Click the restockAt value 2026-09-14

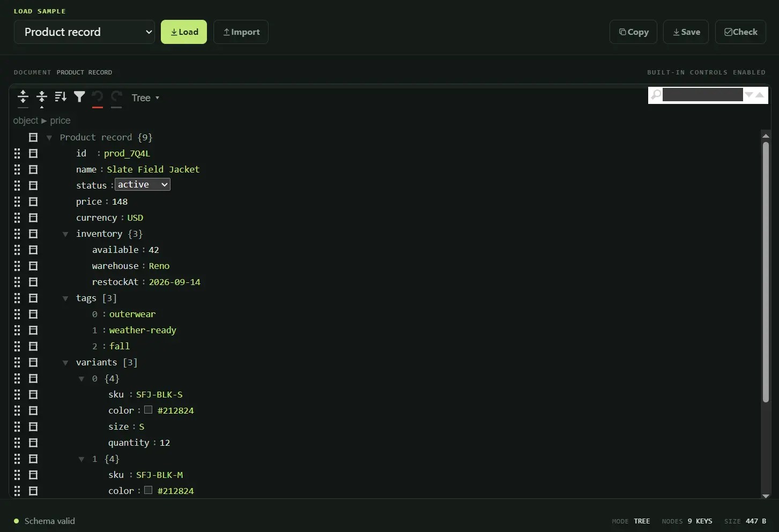[175, 282]
